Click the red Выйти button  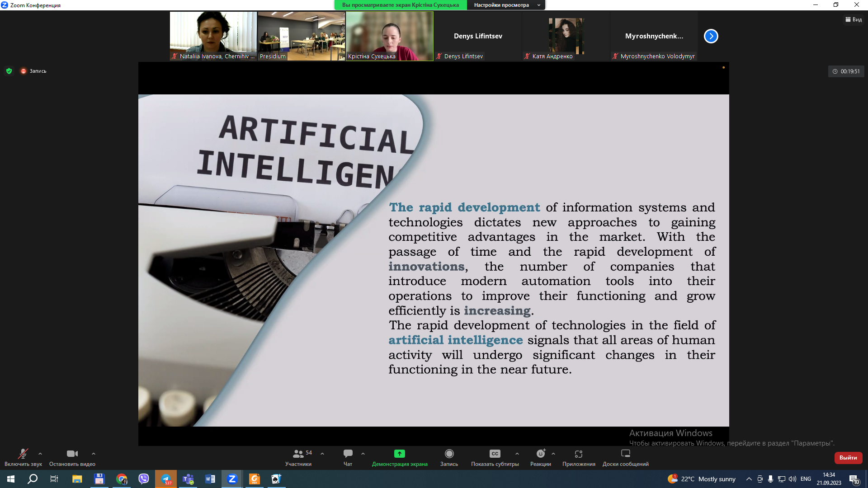point(848,458)
